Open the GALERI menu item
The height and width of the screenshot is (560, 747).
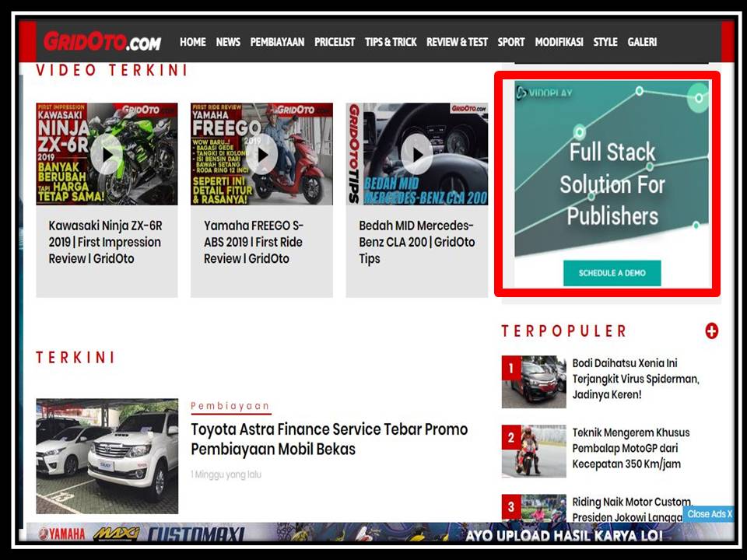[642, 42]
